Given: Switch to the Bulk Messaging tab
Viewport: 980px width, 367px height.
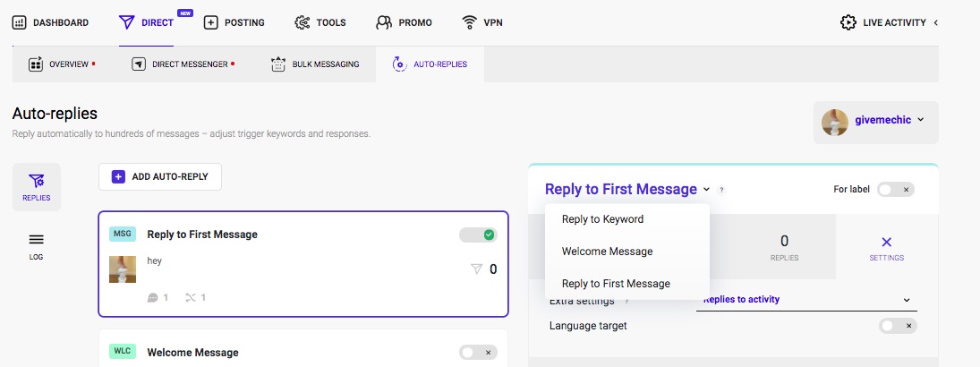Looking at the screenshot, I should coord(316,64).
